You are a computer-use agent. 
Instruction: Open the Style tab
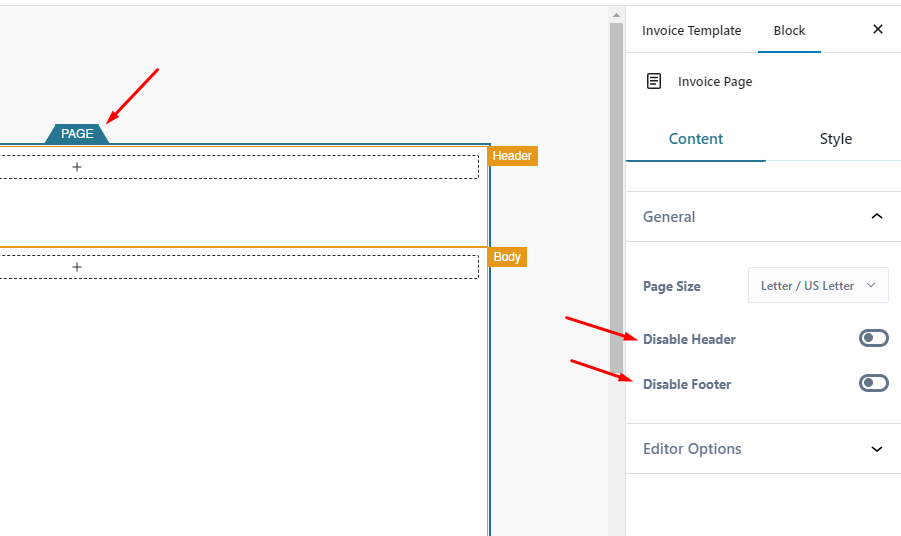(835, 139)
